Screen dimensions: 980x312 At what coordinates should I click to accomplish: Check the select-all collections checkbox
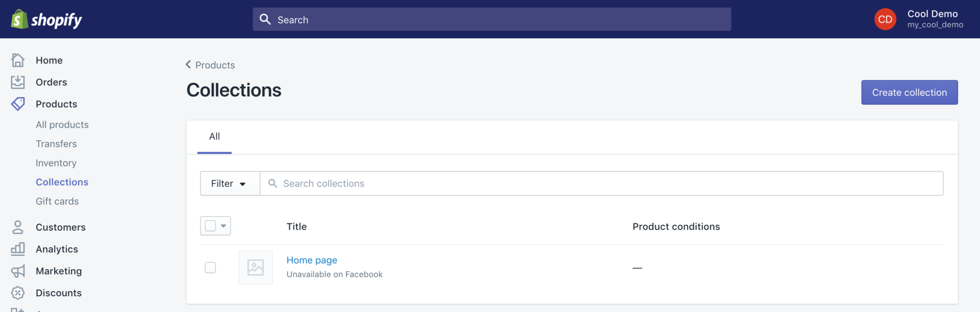[210, 226]
